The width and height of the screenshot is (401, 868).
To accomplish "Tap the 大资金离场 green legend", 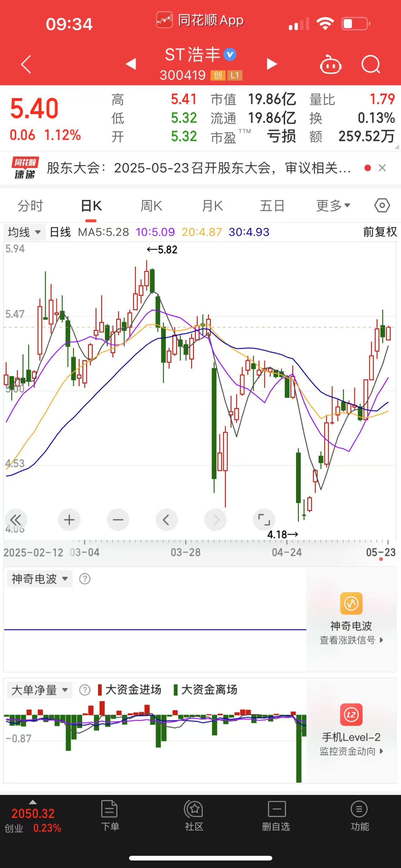I will pos(206,690).
